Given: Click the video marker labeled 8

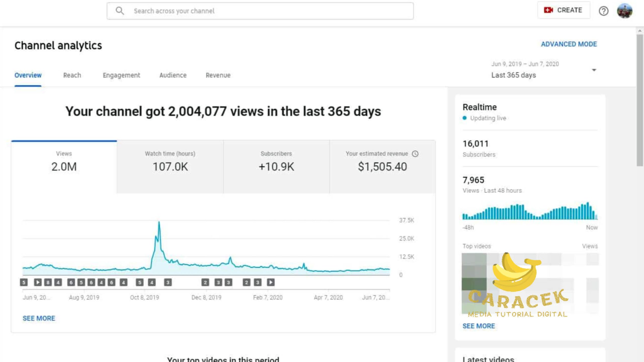Looking at the screenshot, I should [x=48, y=282].
